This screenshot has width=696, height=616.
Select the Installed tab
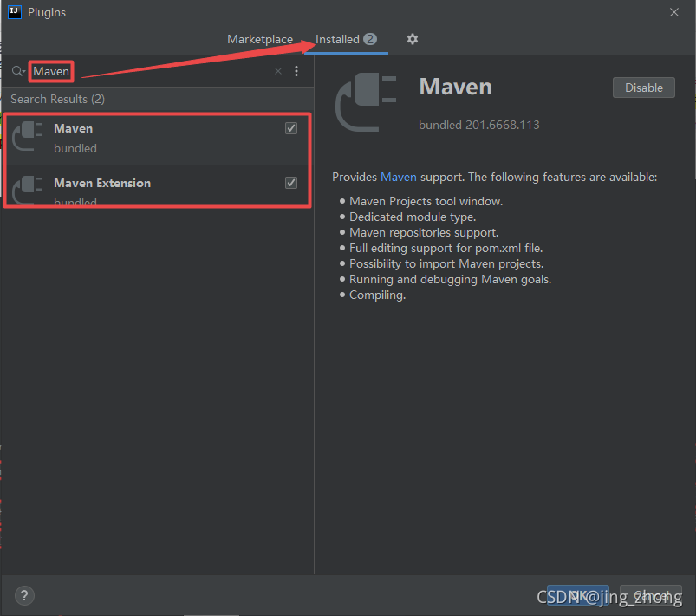tap(346, 39)
